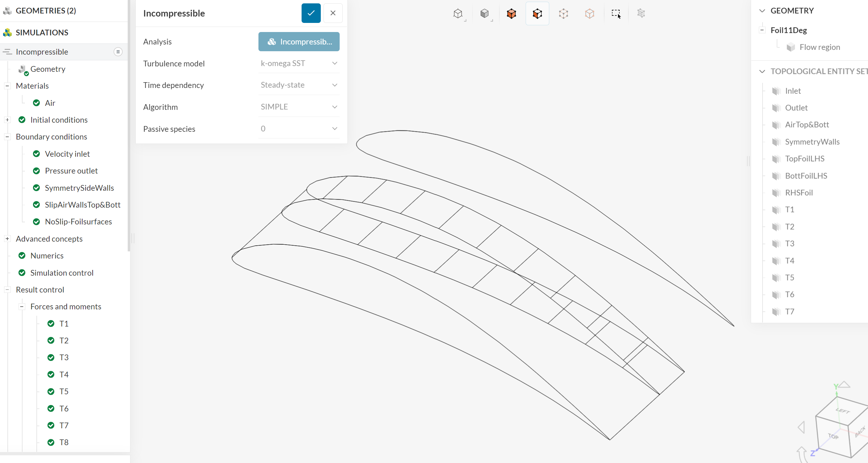868x463 pixels.
Task: Select the SymmetryWalls entity set
Action: [x=812, y=142]
